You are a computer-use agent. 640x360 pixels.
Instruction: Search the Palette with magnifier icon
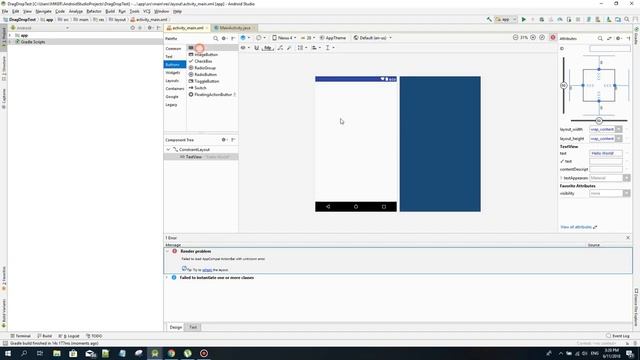point(216,38)
